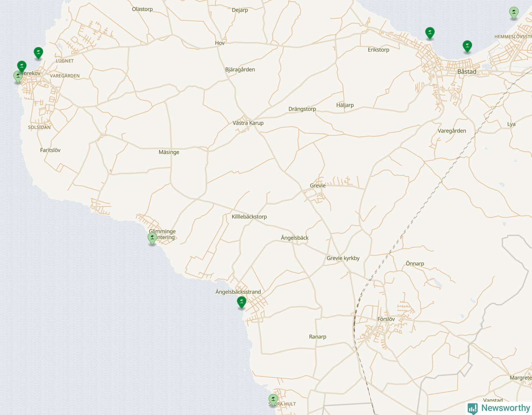Click the Ängelsbäcksstrand label
The height and width of the screenshot is (415, 532).
238,292
